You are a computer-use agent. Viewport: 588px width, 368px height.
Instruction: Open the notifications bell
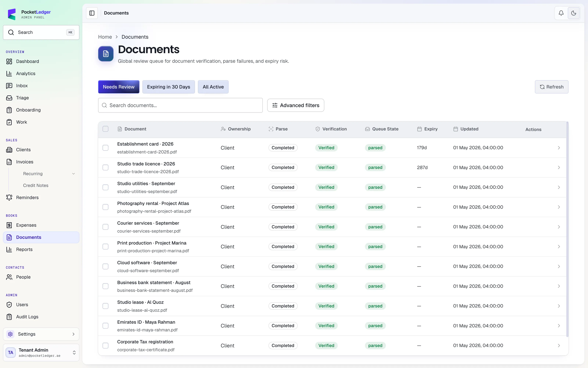click(561, 13)
